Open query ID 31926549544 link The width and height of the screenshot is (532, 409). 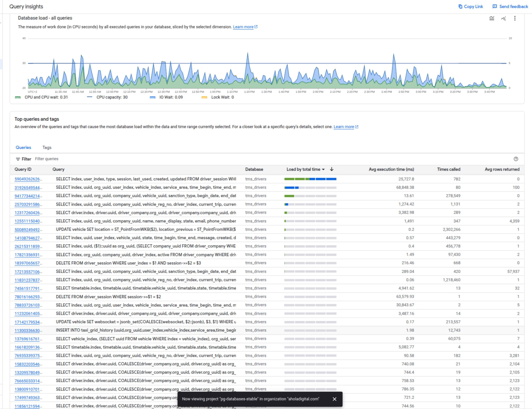click(28, 188)
